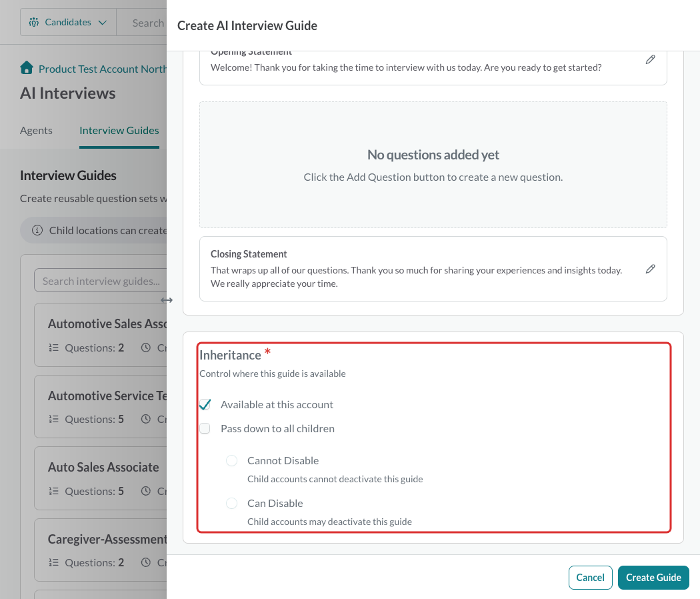Enable Pass down to all children

click(x=205, y=428)
